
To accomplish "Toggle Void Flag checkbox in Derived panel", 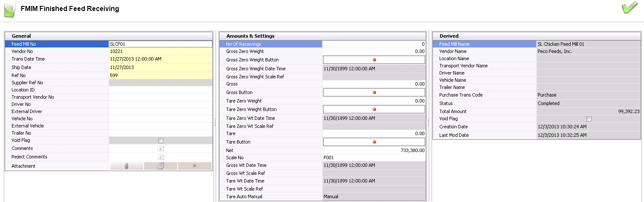I will pos(588,119).
